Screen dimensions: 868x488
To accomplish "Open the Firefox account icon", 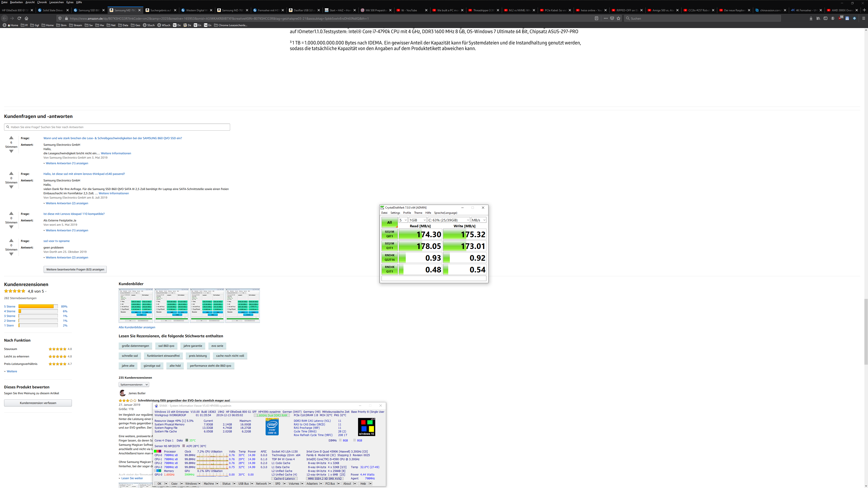I will [833, 18].
